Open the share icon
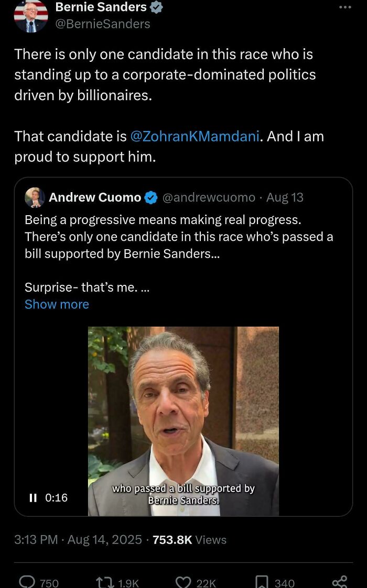The image size is (367, 588). (339, 582)
